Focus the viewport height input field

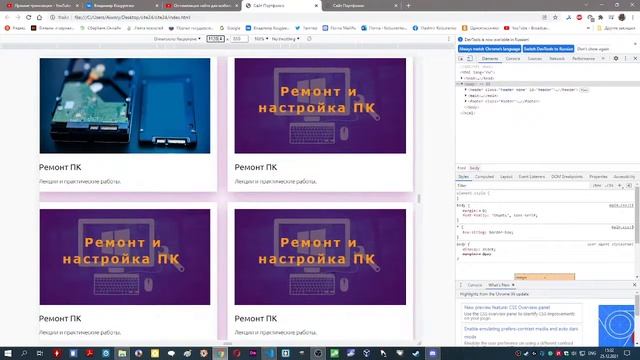pos(239,39)
